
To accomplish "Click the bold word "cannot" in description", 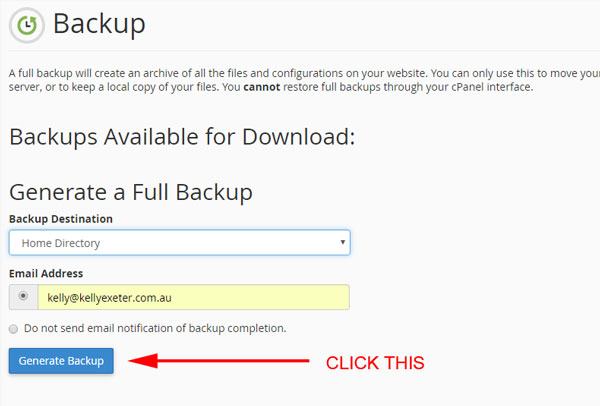I will click(x=262, y=87).
